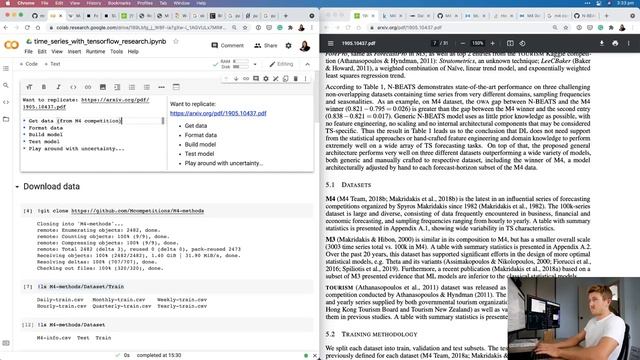Copy link to cell icon

click(246, 78)
